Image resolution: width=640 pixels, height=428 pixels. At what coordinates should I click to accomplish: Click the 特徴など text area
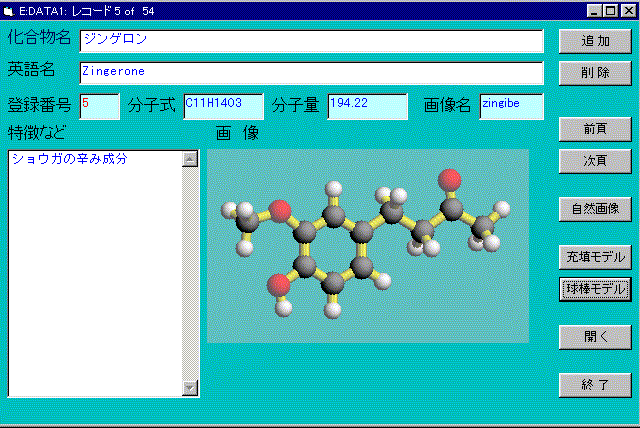tap(95, 273)
